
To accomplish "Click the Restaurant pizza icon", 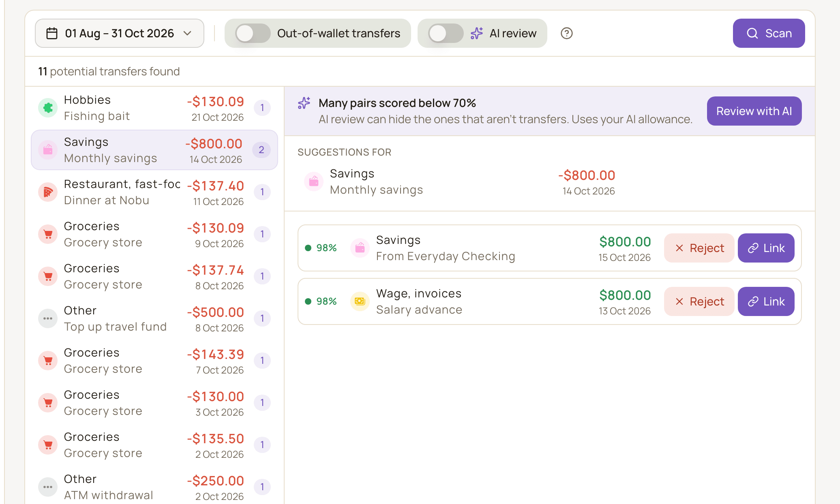I will pyautogui.click(x=48, y=192).
